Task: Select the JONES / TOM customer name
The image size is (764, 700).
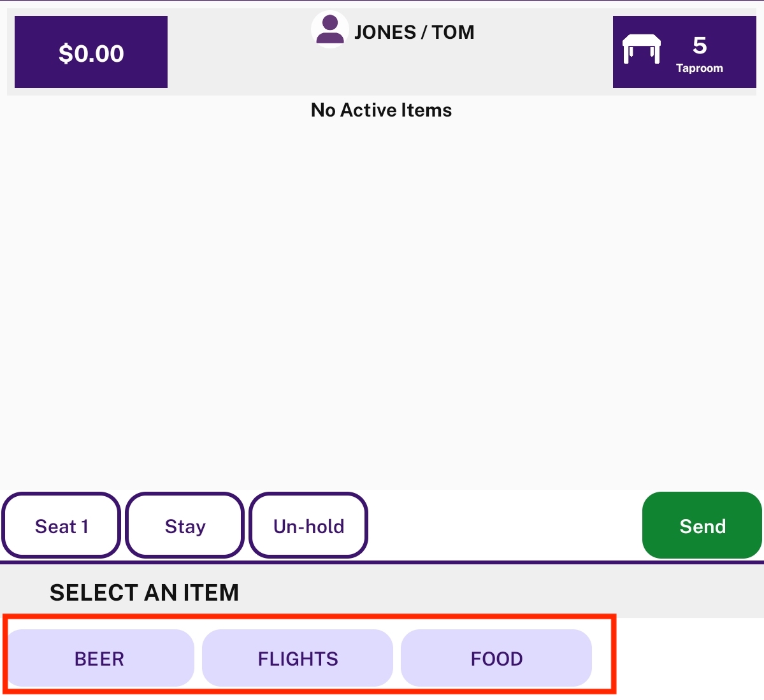Action: [414, 32]
